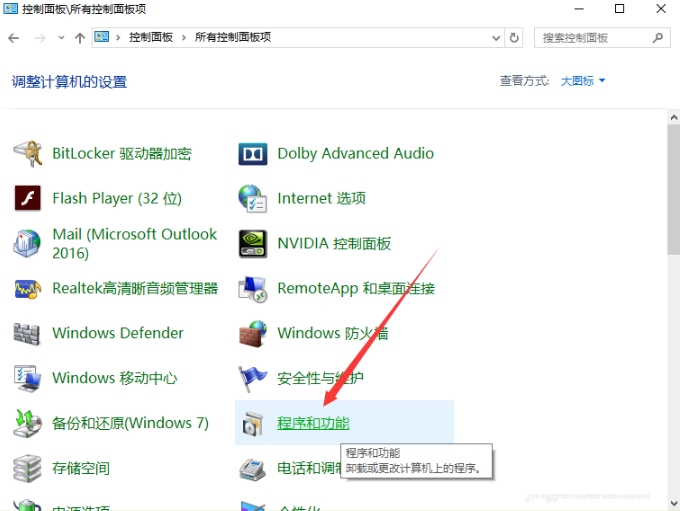This screenshot has height=511, width=680.
Task: Go up one level with up arrow
Action: click(80, 38)
